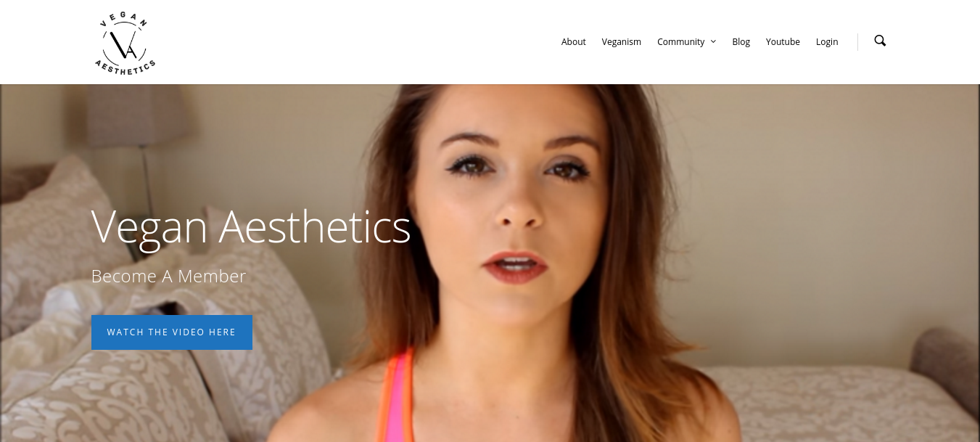
Task: Click the vertical divider beside the search icon
Action: point(857,41)
